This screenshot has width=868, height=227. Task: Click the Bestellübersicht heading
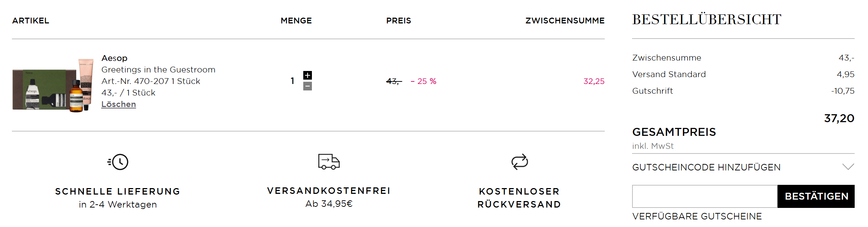[707, 19]
